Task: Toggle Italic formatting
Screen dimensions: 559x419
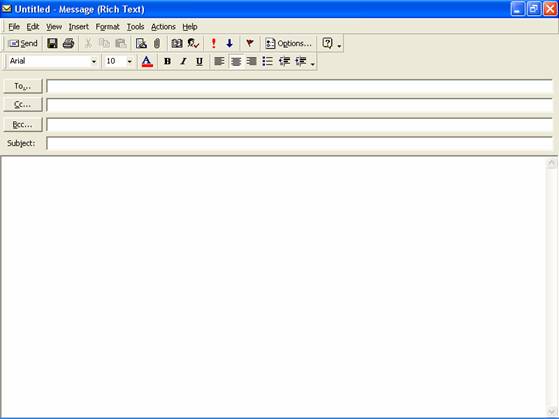Action: coord(183,61)
